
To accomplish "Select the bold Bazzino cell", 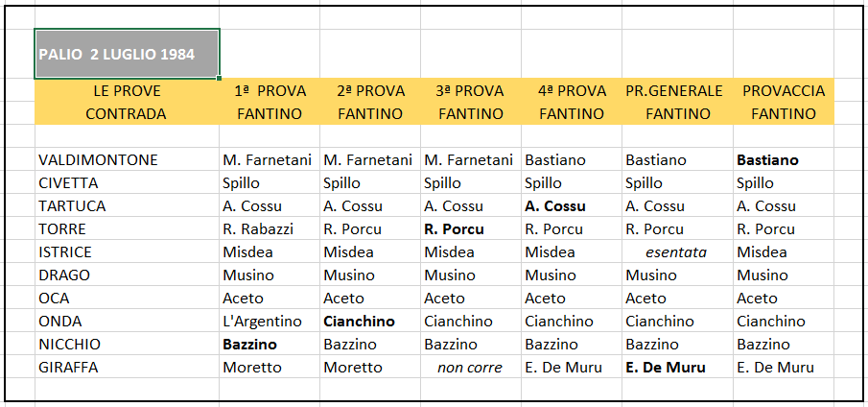I will [270, 345].
